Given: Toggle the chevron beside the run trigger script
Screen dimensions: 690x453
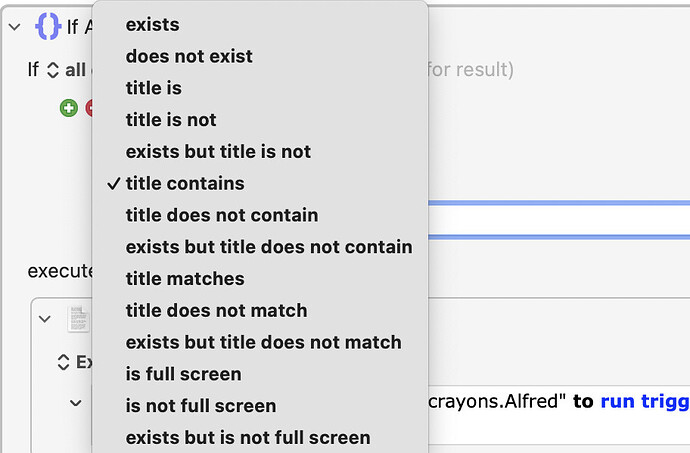Looking at the screenshot, I should 76,403.
